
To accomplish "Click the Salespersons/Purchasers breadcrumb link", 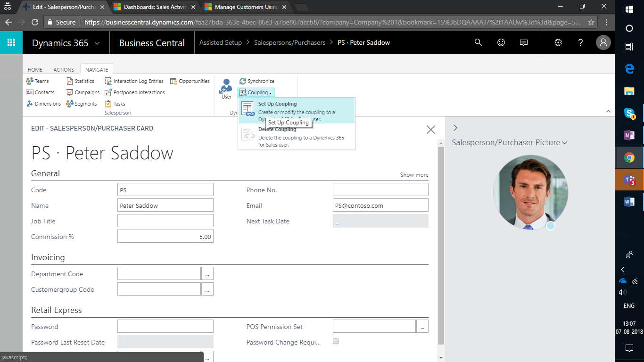I will (x=289, y=42).
